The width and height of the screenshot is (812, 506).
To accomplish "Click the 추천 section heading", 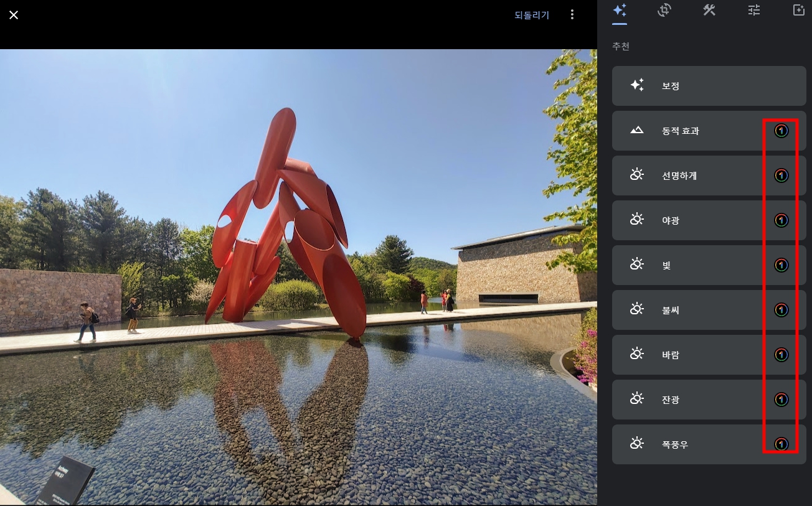I will point(621,47).
